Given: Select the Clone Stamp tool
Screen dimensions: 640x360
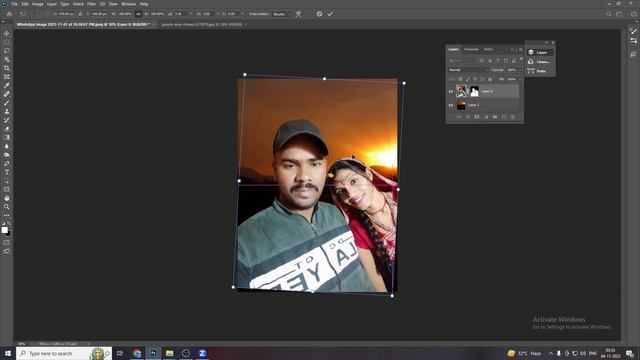Looking at the screenshot, I should [x=7, y=111].
